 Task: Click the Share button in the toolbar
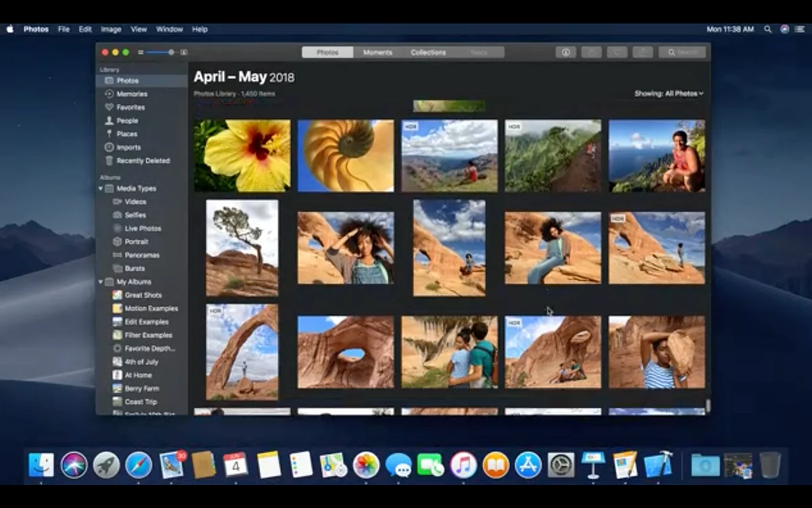[x=591, y=52]
